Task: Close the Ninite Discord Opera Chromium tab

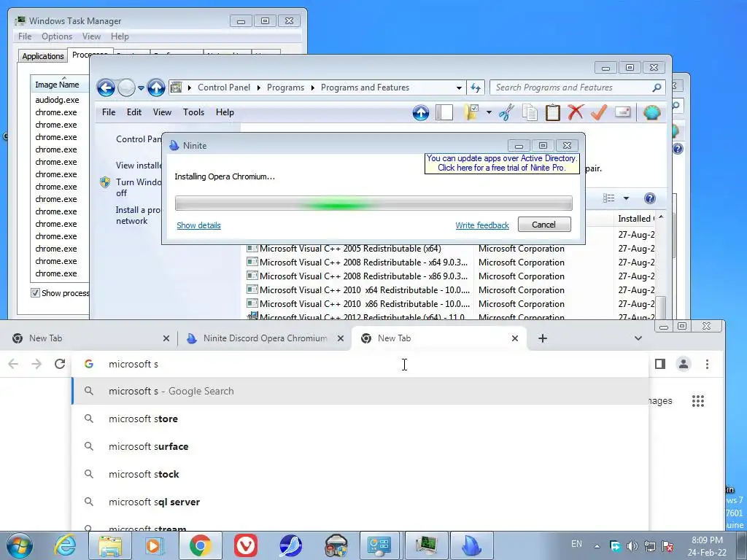Action: coord(340,338)
